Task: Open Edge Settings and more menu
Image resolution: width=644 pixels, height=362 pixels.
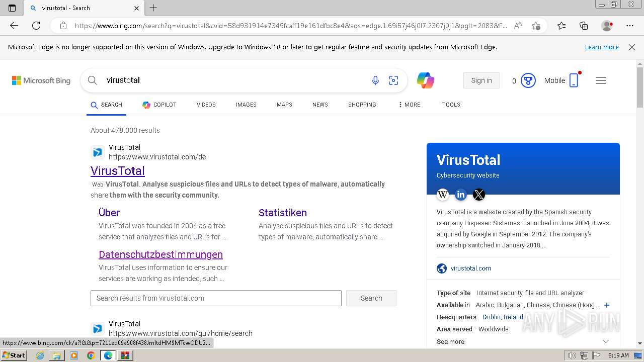Action: click(630, 26)
